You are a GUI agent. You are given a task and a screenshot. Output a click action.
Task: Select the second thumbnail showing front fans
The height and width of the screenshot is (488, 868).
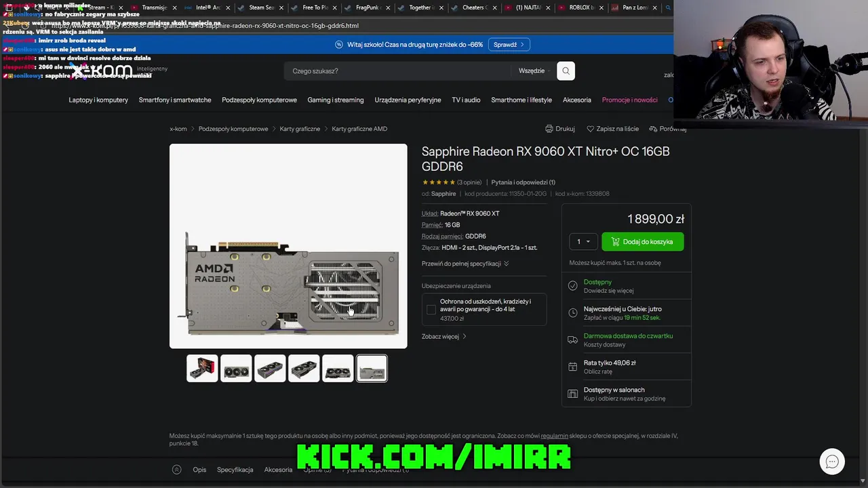pyautogui.click(x=236, y=369)
